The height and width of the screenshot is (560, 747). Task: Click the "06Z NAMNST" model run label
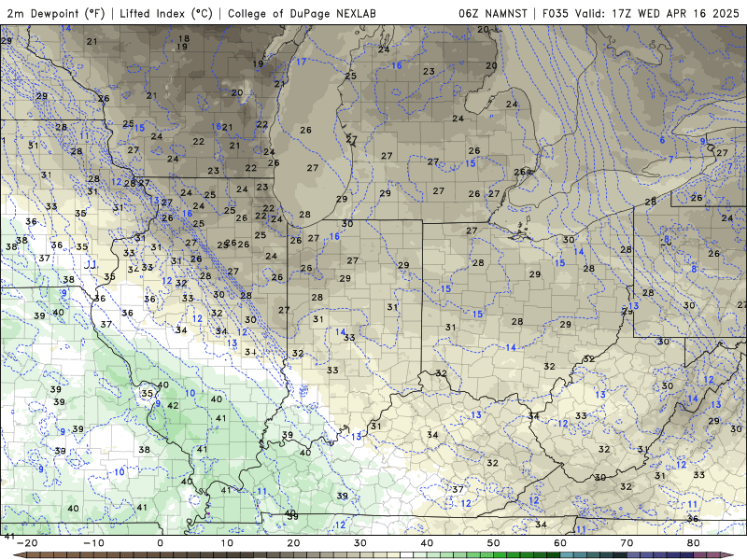coord(493,13)
